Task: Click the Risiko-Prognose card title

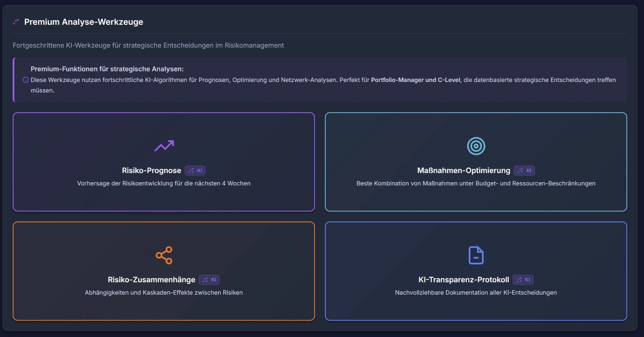Action: tap(152, 171)
